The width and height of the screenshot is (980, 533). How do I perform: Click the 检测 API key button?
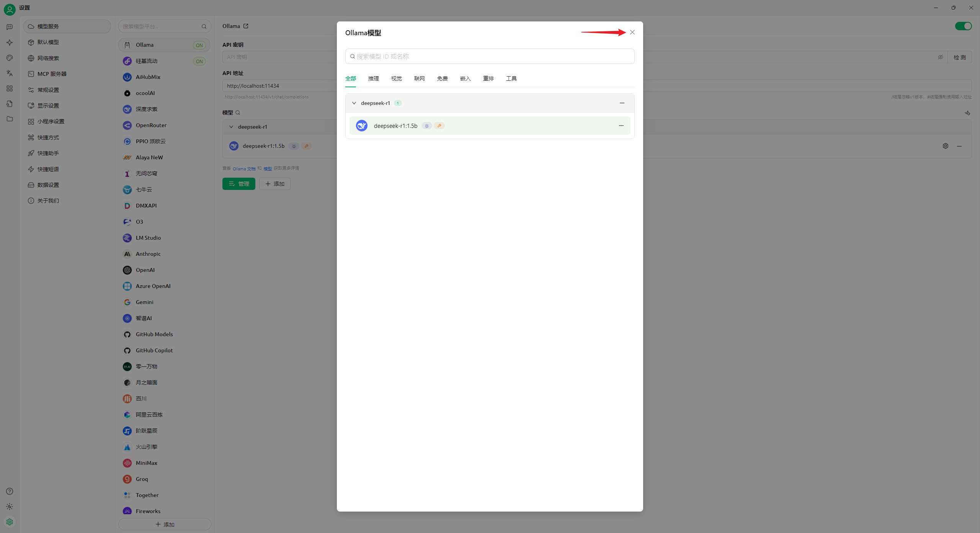pyautogui.click(x=959, y=57)
